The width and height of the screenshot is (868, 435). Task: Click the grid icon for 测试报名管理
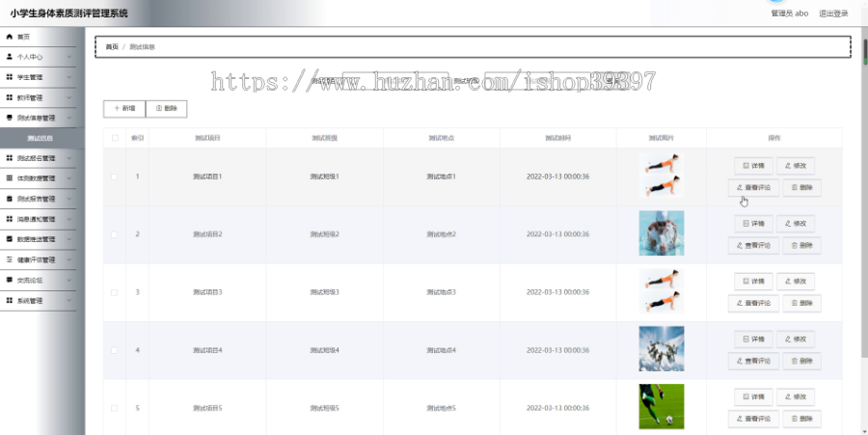pos(9,158)
